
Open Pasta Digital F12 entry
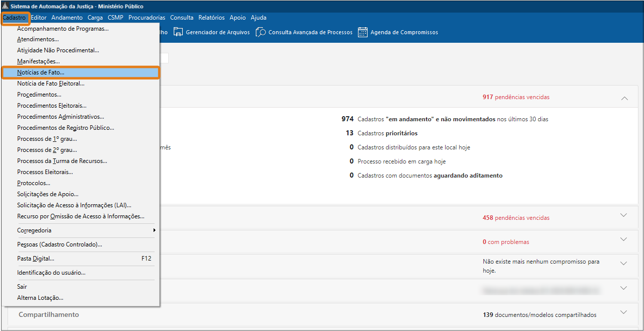(x=81, y=259)
